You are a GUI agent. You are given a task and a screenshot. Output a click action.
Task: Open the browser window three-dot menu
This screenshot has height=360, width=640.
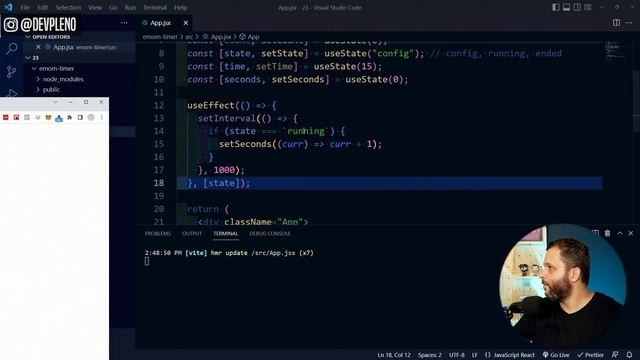click(x=102, y=117)
